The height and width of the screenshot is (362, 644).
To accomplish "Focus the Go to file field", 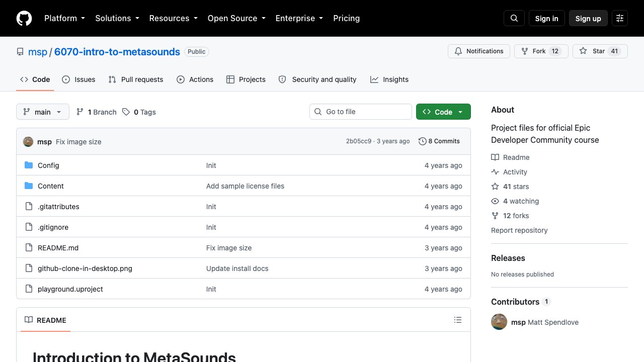I will [x=361, y=112].
